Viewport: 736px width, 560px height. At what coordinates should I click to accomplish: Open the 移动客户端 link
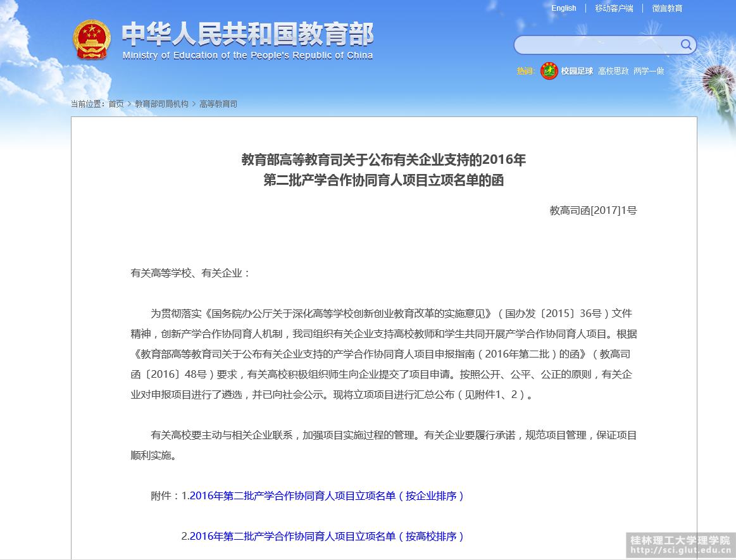(x=614, y=8)
